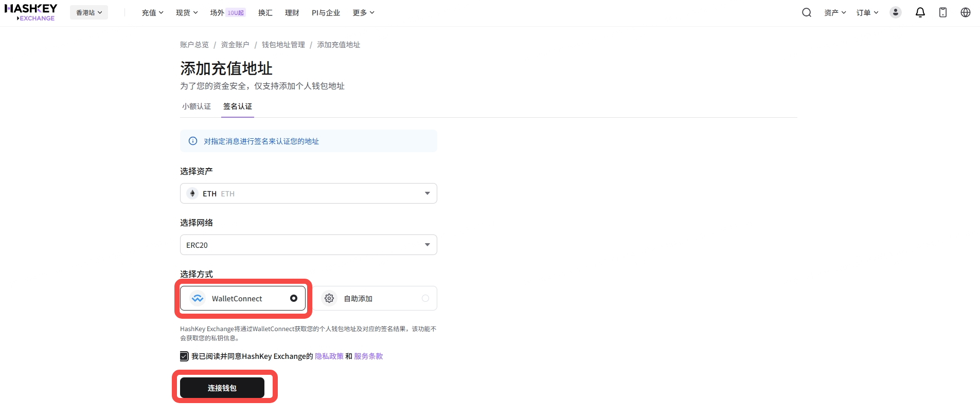This screenshot has height=418, width=980.
Task: Click the 对指定消息进行签名来认证您的地址 notice text
Action: tap(261, 141)
